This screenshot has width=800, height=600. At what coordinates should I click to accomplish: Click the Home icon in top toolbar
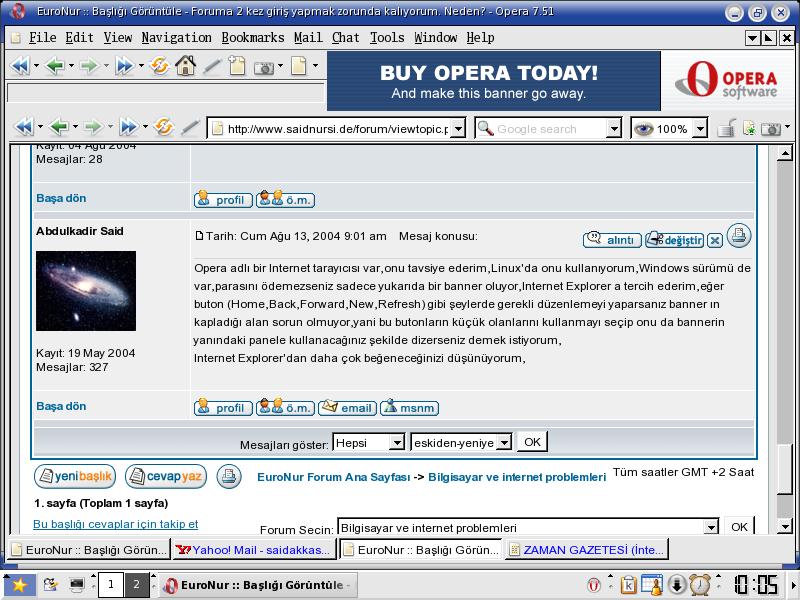click(185, 66)
